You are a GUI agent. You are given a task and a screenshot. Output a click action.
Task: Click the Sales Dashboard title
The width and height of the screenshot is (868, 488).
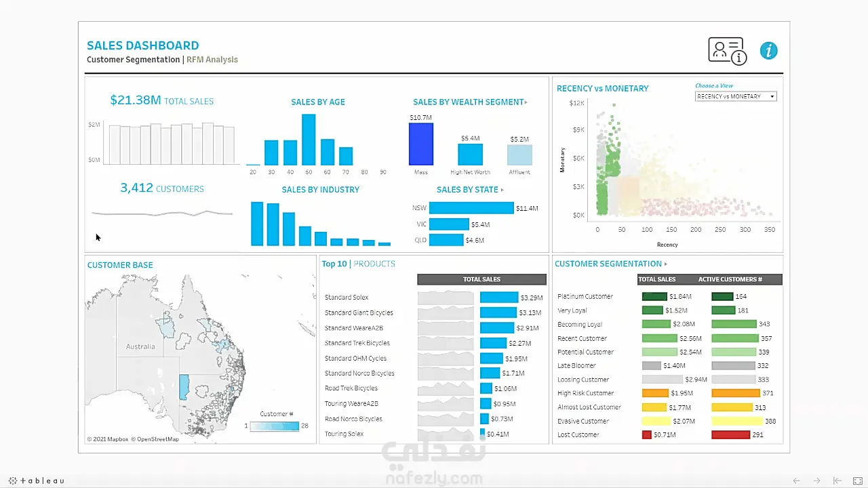click(x=143, y=45)
